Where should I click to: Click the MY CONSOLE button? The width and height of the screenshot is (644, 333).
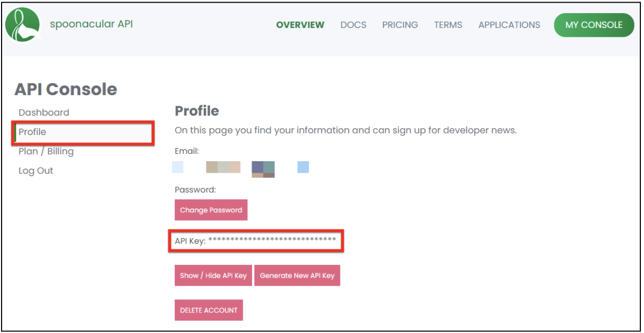[x=594, y=25]
